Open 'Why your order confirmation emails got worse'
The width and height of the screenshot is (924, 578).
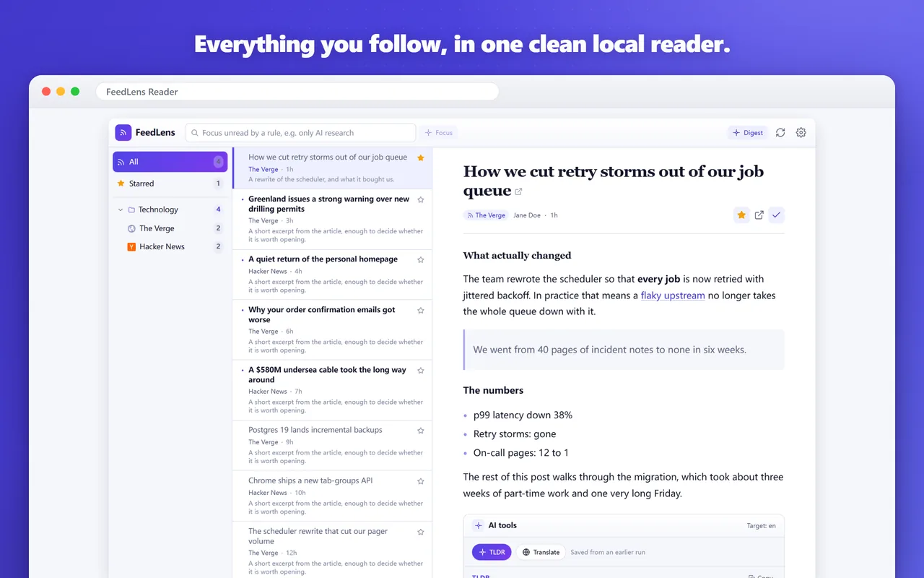tap(332, 330)
